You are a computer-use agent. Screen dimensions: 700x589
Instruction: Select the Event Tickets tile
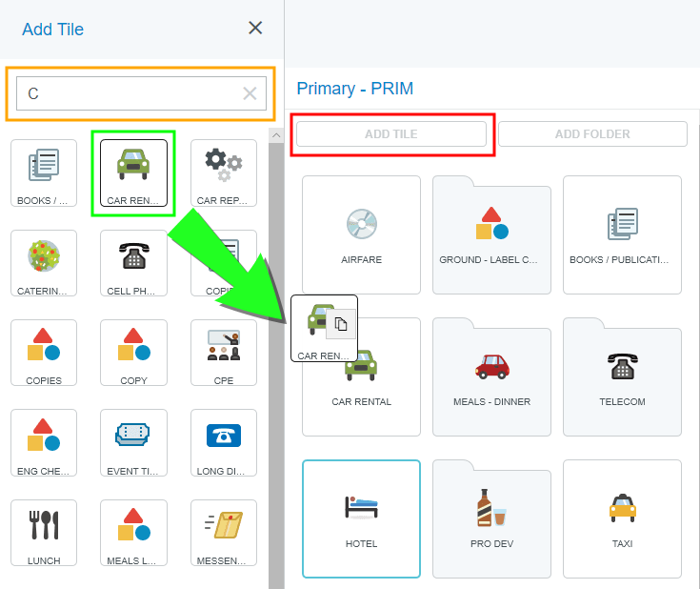(133, 442)
